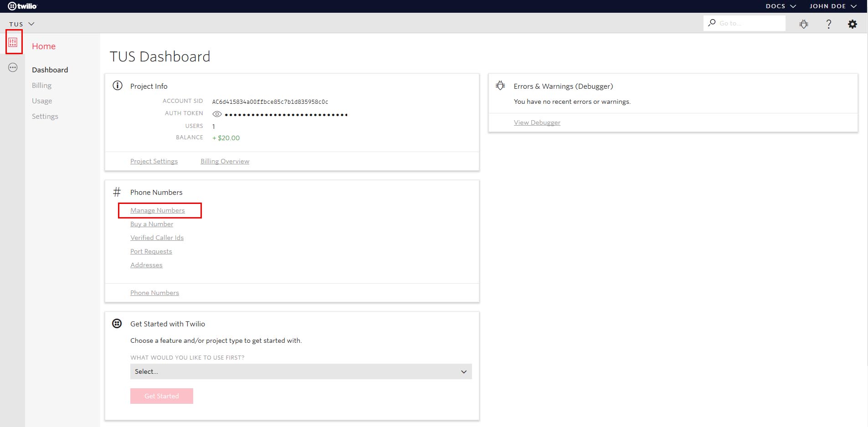Open the Buy a Number link

coord(152,224)
